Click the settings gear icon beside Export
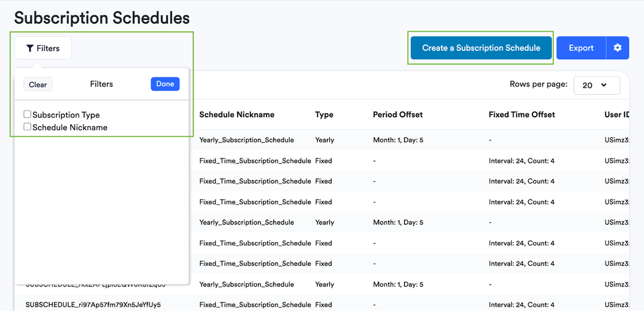Image resolution: width=644 pixels, height=311 pixels. point(618,48)
